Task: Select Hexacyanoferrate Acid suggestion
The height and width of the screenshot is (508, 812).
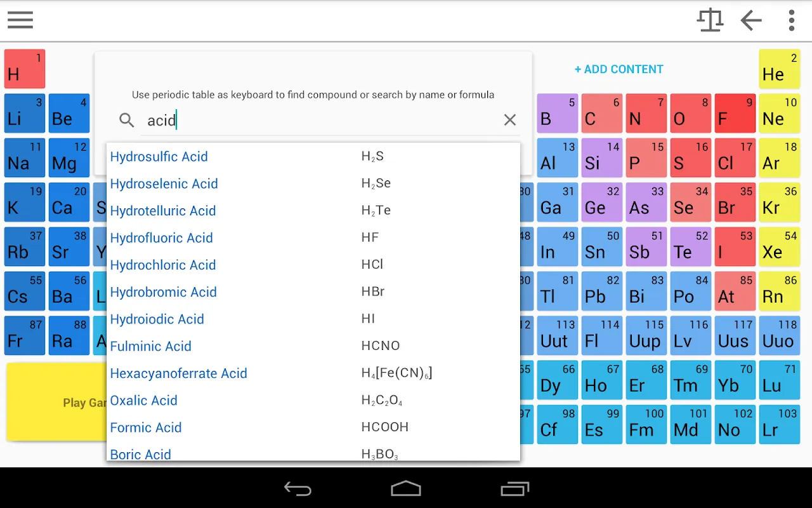Action: click(x=179, y=373)
